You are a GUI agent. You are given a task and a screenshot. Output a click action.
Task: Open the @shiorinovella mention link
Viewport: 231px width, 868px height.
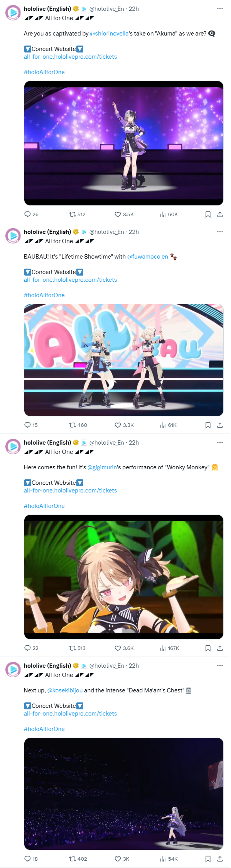point(109,34)
